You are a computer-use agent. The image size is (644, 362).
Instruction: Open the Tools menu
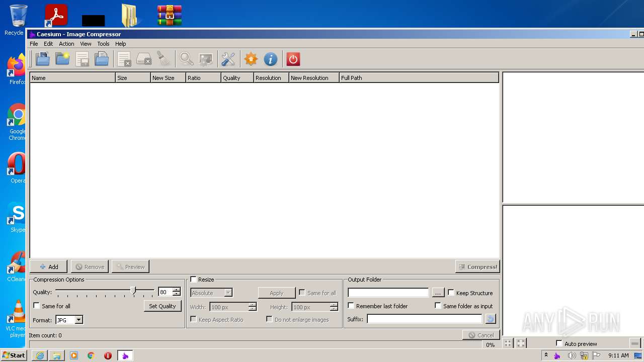(x=103, y=44)
